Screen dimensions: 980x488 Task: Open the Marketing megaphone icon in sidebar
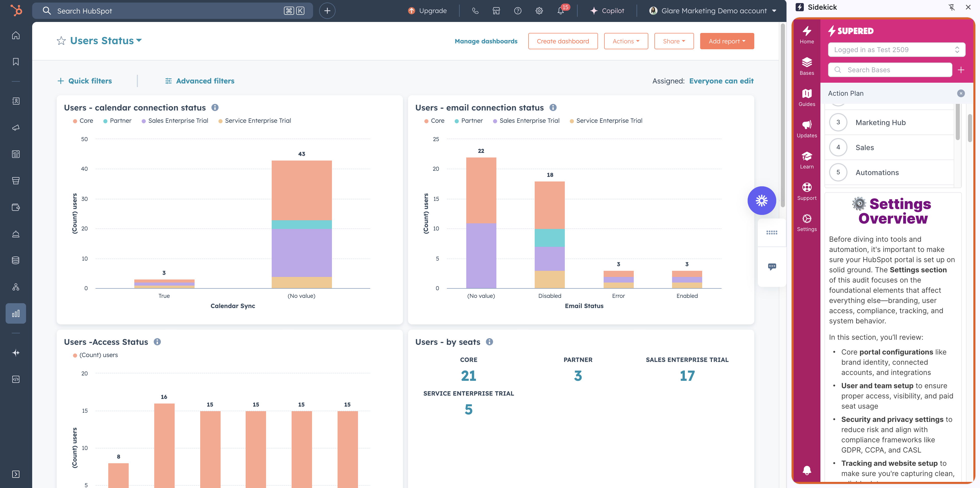(x=16, y=128)
